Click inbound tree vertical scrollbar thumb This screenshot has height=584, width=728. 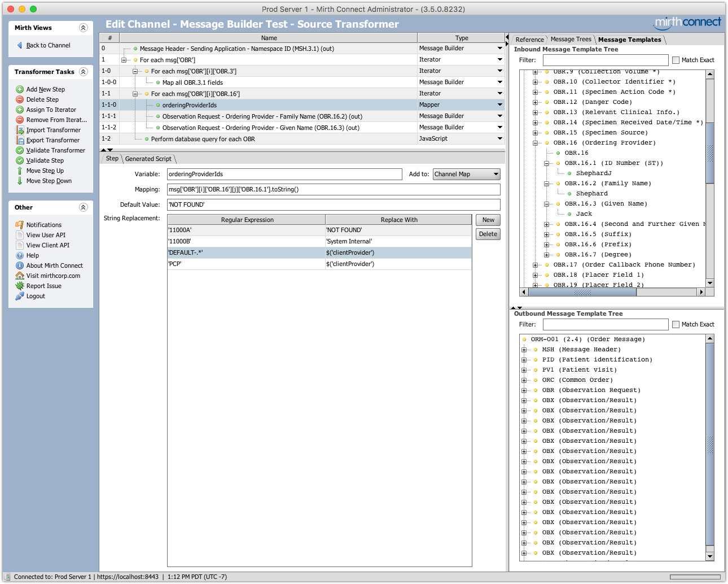point(710,153)
